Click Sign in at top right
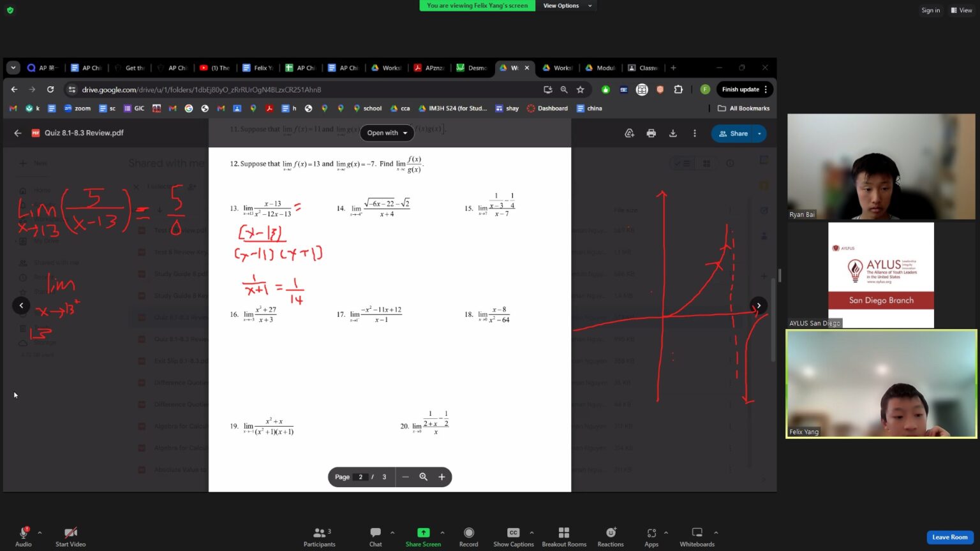 point(930,10)
